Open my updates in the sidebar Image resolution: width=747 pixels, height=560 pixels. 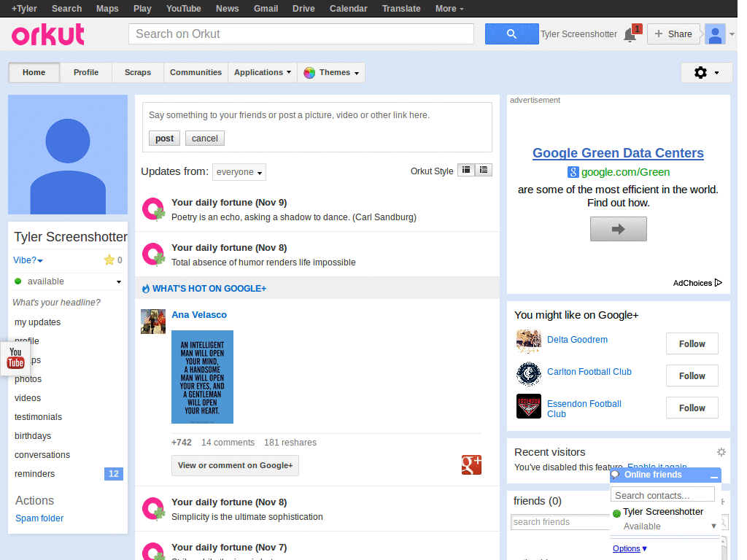click(38, 322)
